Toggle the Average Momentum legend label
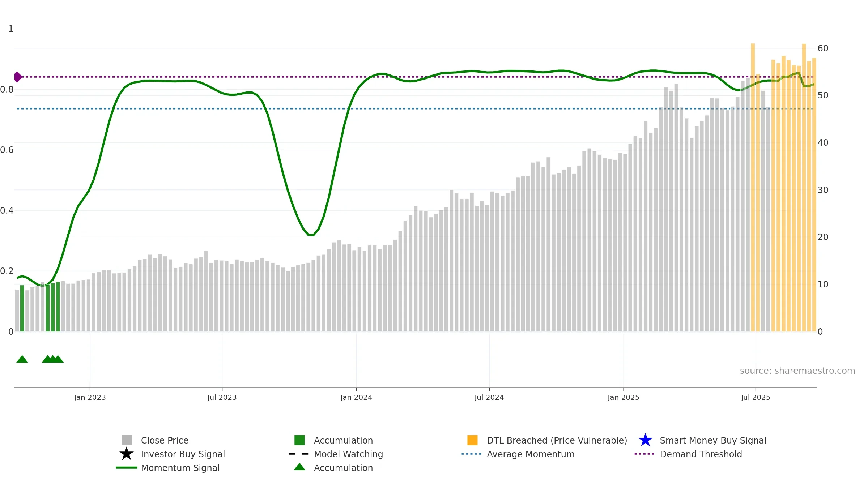Image resolution: width=868 pixels, height=488 pixels. (x=531, y=454)
